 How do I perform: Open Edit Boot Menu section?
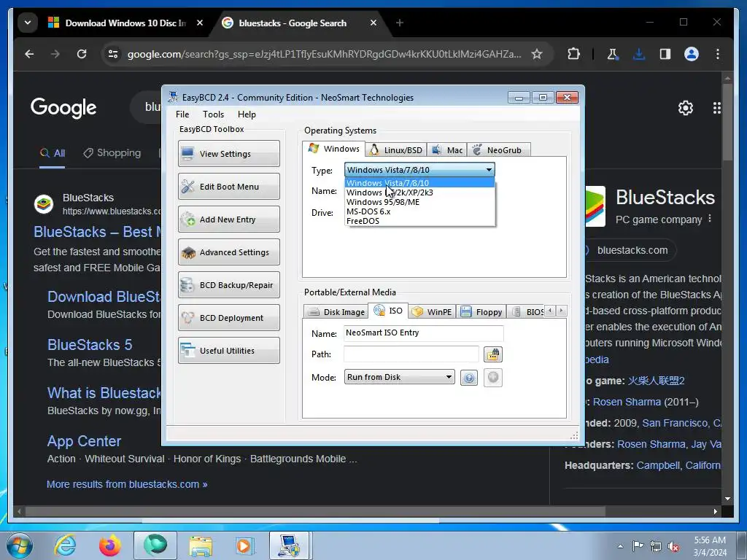pyautogui.click(x=228, y=186)
